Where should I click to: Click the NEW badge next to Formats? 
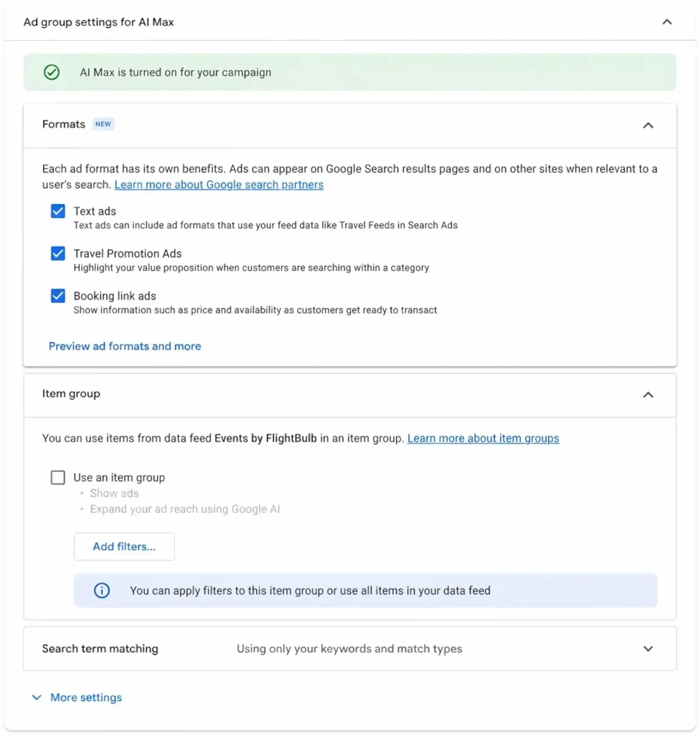(103, 124)
